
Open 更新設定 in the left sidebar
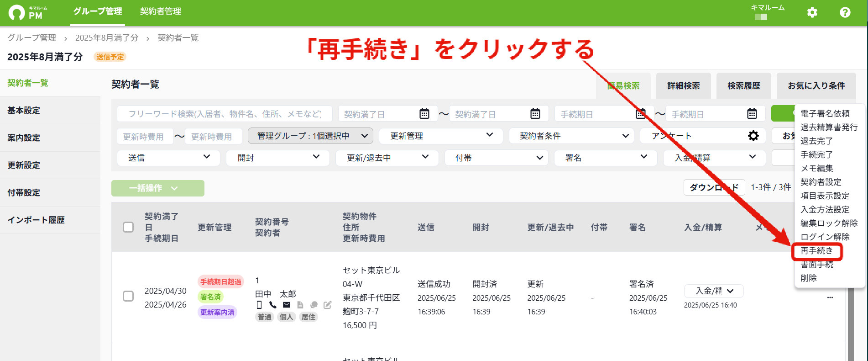click(50, 165)
